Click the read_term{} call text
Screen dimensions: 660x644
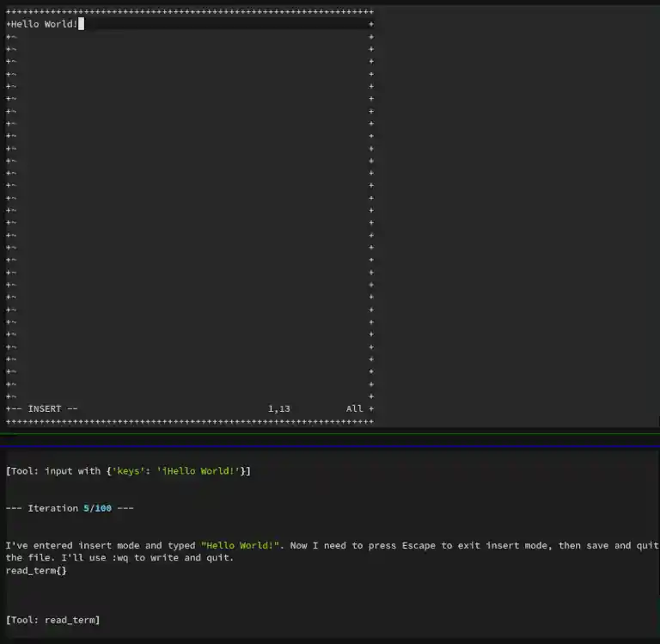(x=36, y=570)
